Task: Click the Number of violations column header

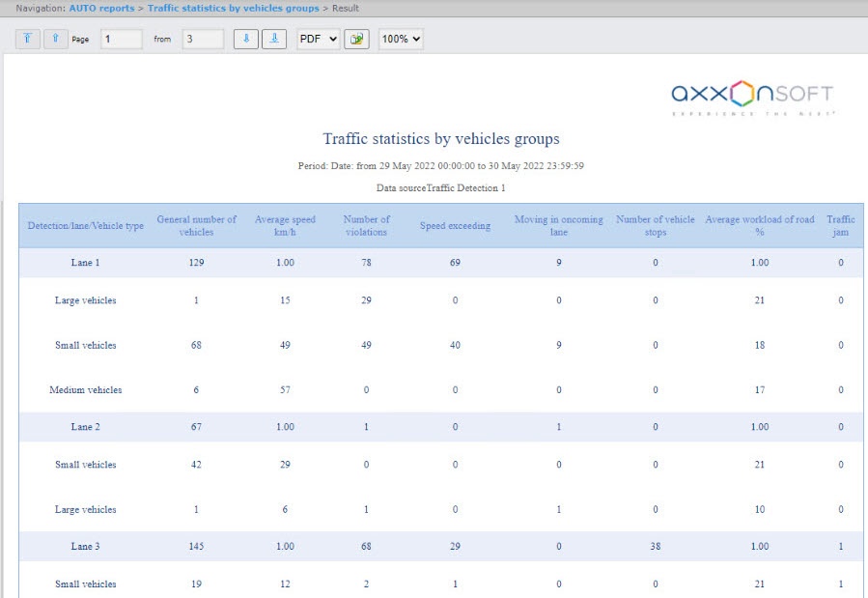Action: pos(366,225)
